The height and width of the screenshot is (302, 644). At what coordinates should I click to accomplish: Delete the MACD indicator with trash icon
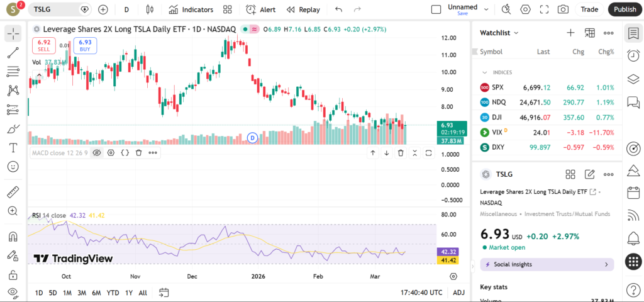(x=138, y=152)
